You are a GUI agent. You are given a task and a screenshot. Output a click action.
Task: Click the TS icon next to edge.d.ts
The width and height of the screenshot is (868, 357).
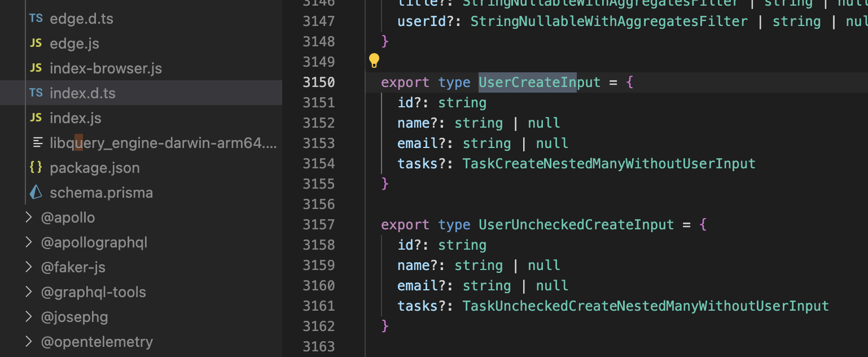[36, 18]
